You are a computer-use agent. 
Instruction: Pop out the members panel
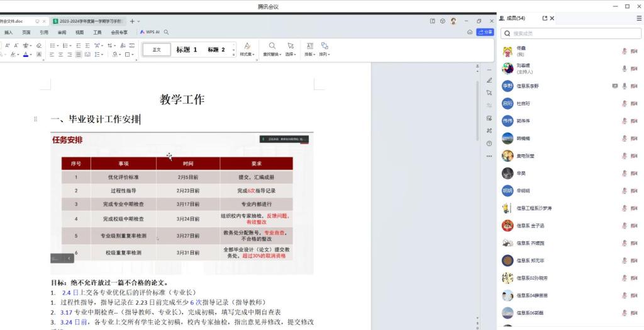pos(545,18)
